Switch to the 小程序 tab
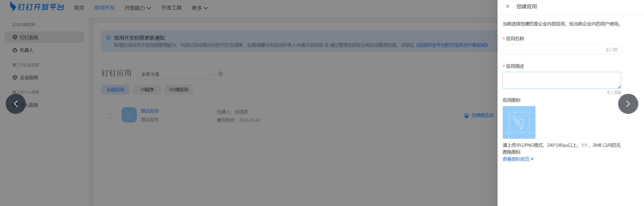The height and width of the screenshot is (206, 644). tap(147, 89)
